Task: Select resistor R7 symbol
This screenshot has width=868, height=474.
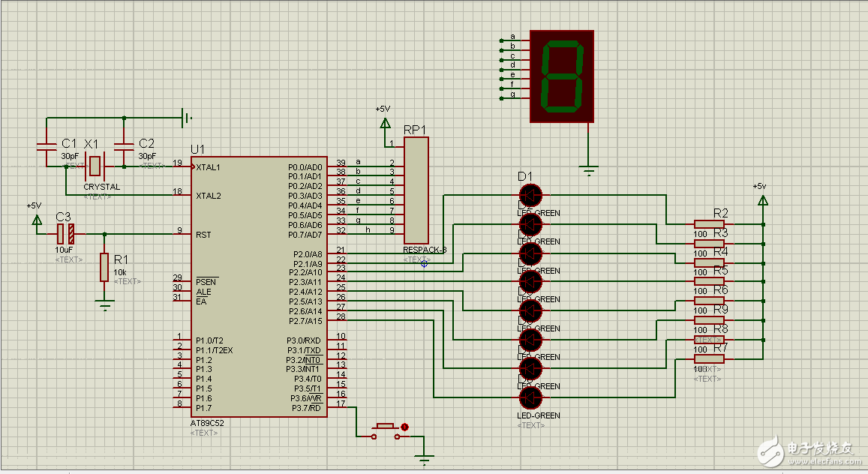Action: click(x=709, y=359)
